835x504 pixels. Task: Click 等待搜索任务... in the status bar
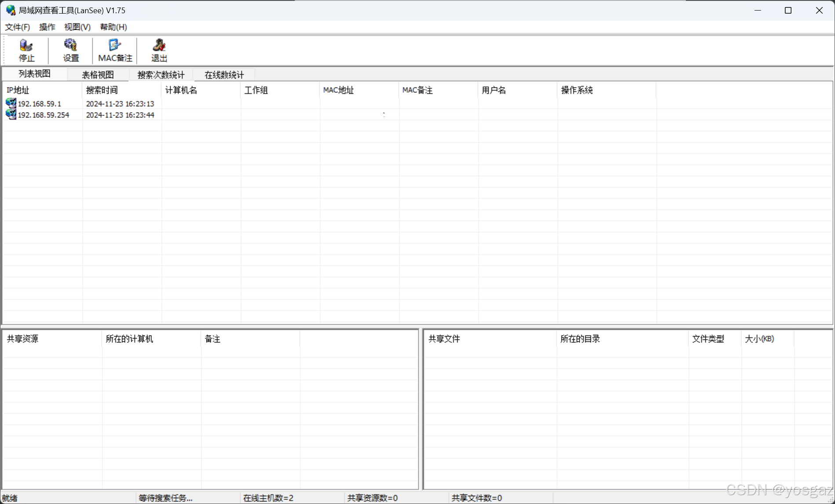coord(165,498)
